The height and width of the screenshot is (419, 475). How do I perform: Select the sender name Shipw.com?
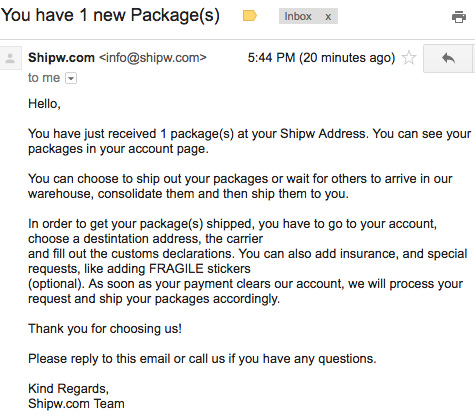(61, 58)
